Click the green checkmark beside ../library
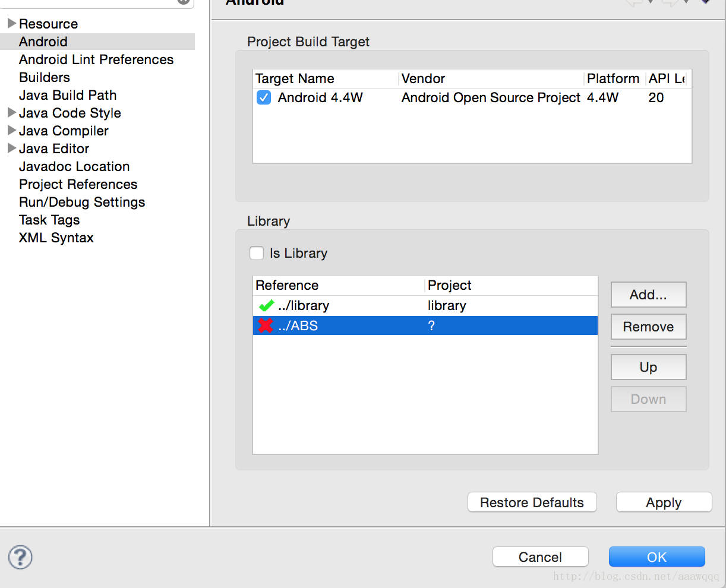The width and height of the screenshot is (726, 588). point(266,306)
